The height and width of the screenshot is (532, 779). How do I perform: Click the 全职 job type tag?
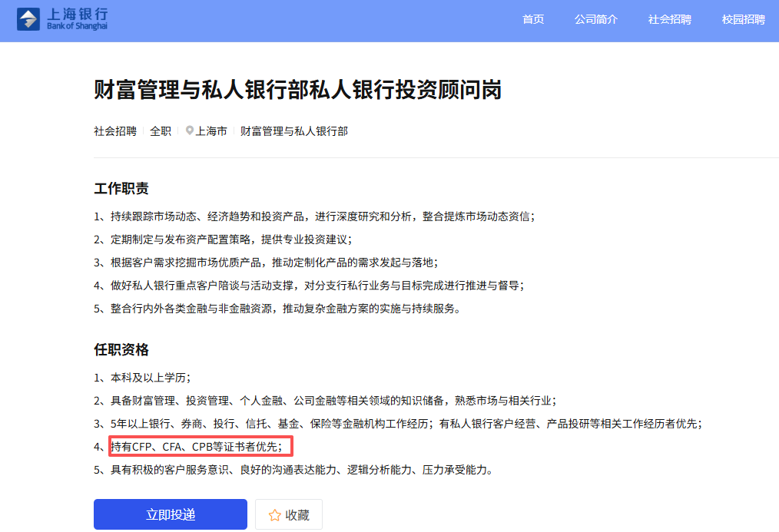coord(161,131)
